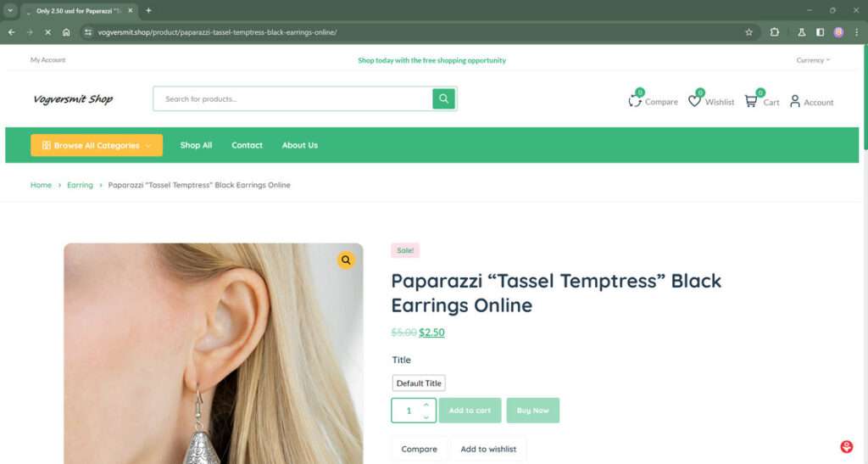Click the browser home icon
The width and height of the screenshot is (868, 464).
66,32
